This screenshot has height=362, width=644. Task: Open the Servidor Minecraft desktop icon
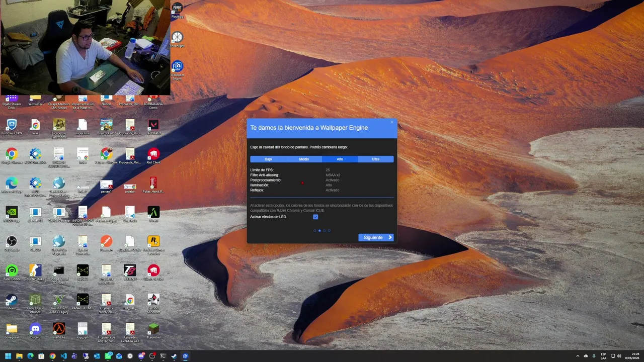(153, 304)
